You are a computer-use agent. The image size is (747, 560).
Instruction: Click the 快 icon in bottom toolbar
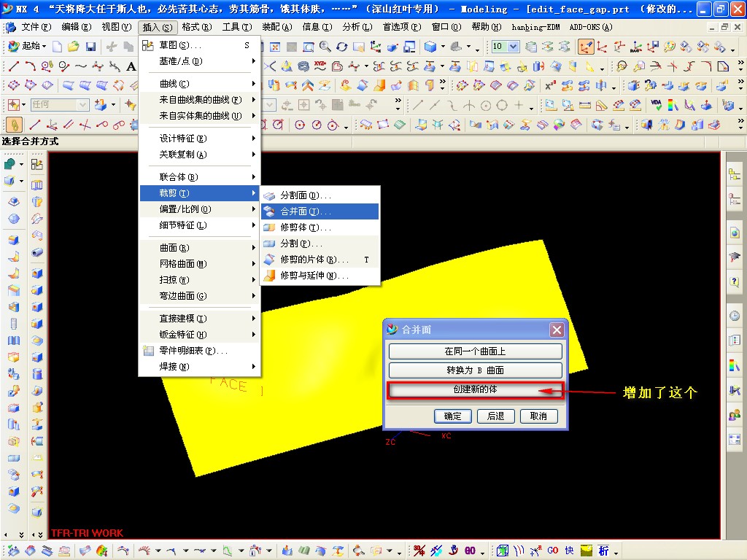569,551
